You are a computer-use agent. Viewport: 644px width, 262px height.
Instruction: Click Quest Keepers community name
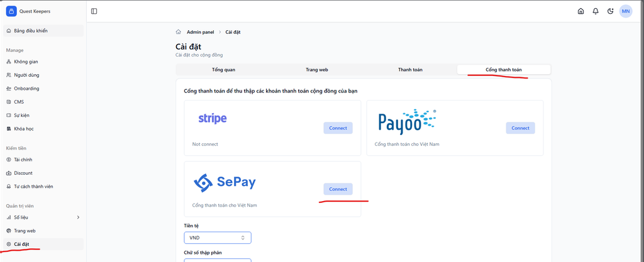35,11
